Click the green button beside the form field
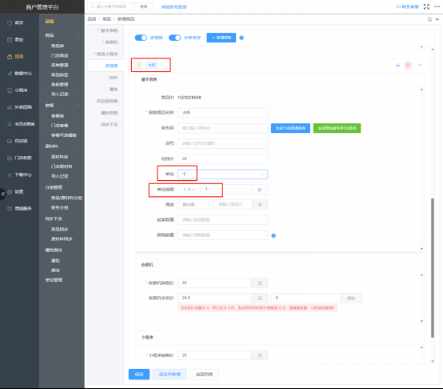Viewport: 443px width, 389px height. pos(337,128)
